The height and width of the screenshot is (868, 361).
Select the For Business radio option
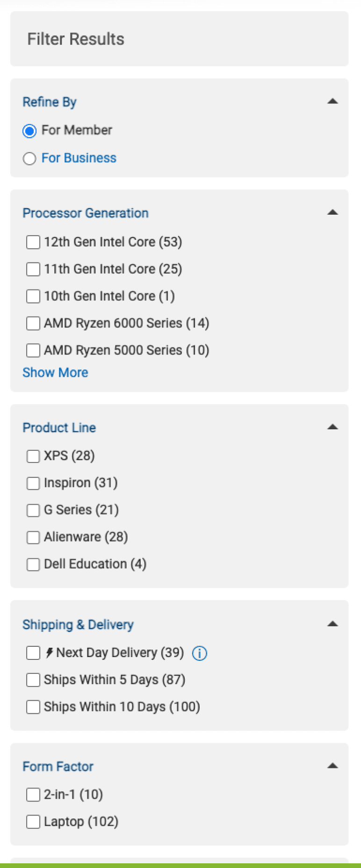click(x=29, y=159)
